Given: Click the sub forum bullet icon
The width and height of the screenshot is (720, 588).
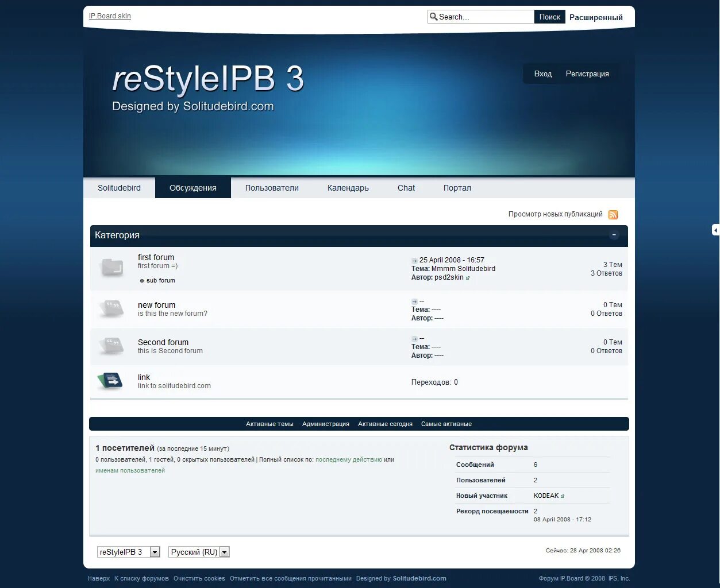Looking at the screenshot, I should coord(142,281).
